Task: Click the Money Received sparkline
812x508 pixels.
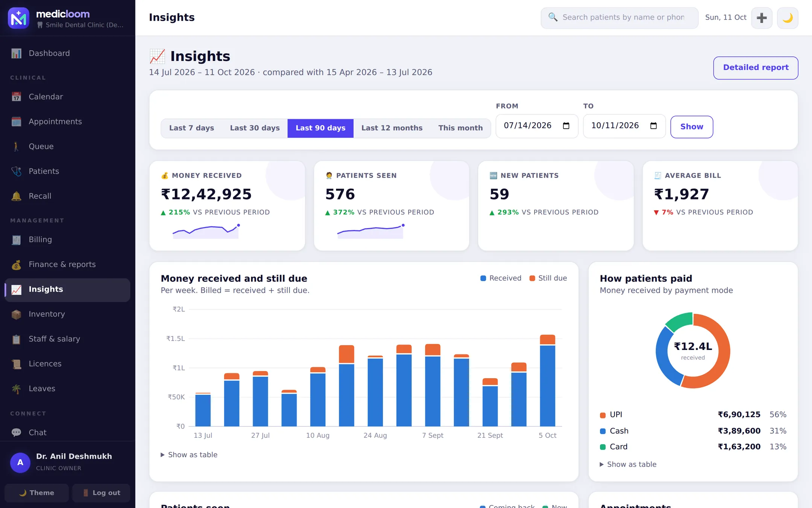Action: click(206, 231)
